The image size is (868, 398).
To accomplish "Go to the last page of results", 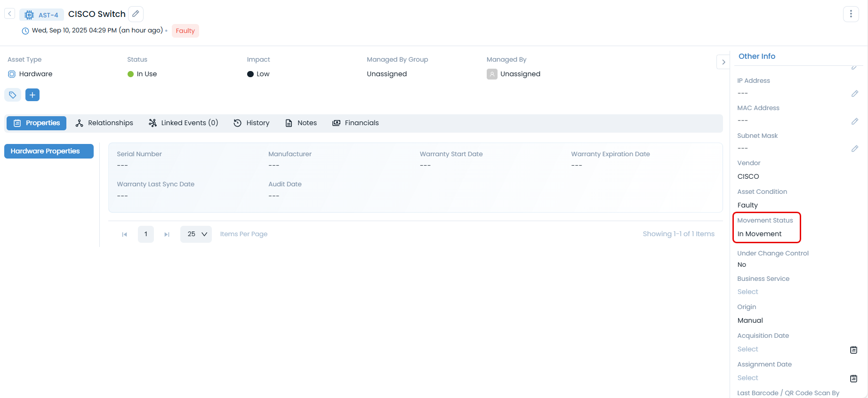I will 167,234.
